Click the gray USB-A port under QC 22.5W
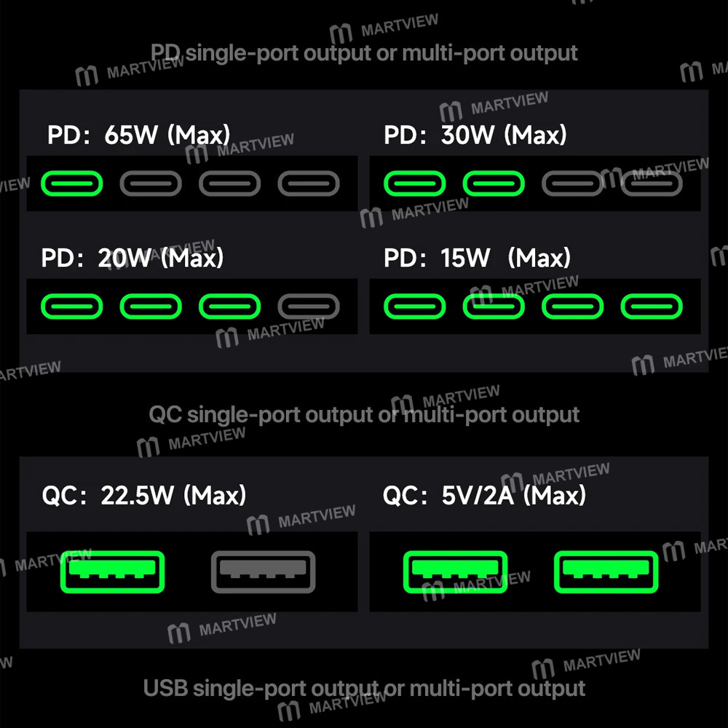The image size is (728, 728). click(264, 572)
